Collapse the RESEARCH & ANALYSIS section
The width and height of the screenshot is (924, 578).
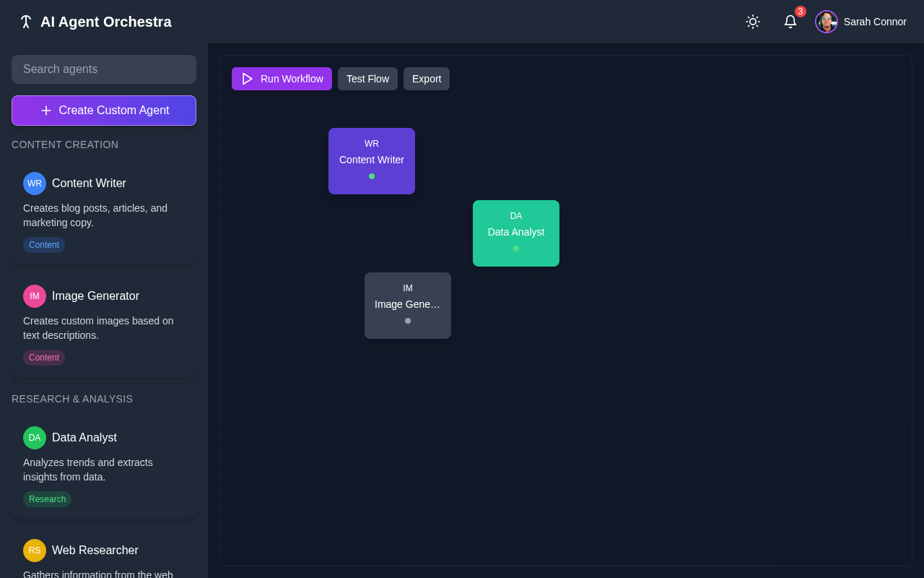71,399
